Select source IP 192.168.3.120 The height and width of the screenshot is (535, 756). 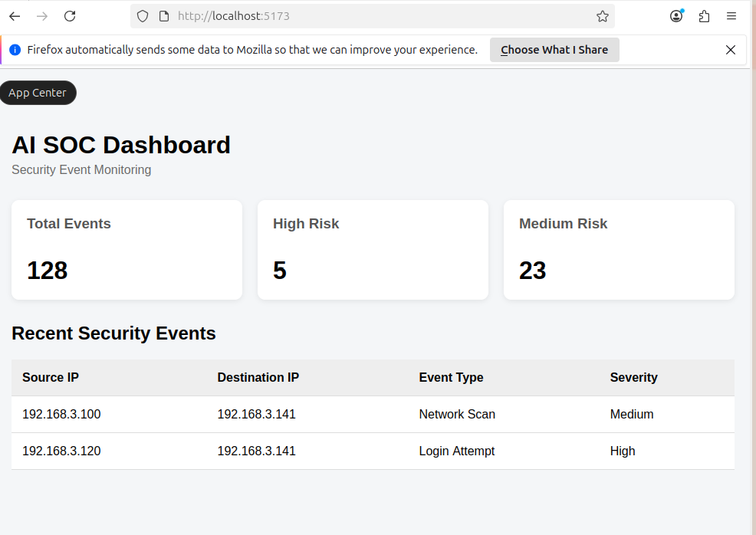pos(61,451)
